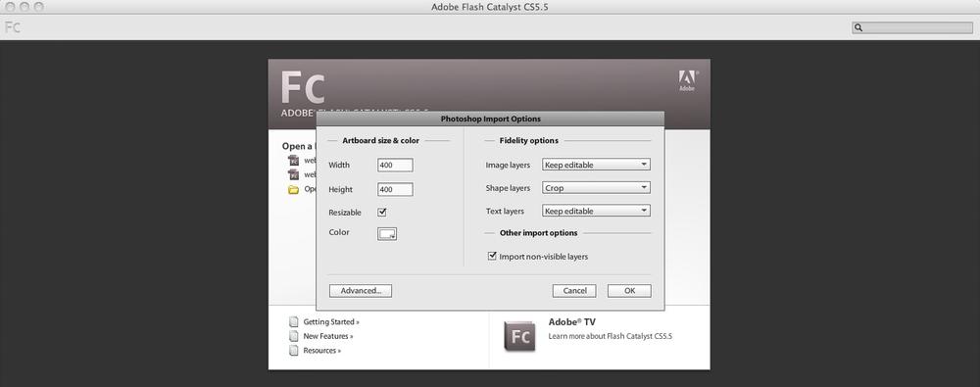Click the Cancel button
The image size is (980, 387).
click(x=574, y=291)
